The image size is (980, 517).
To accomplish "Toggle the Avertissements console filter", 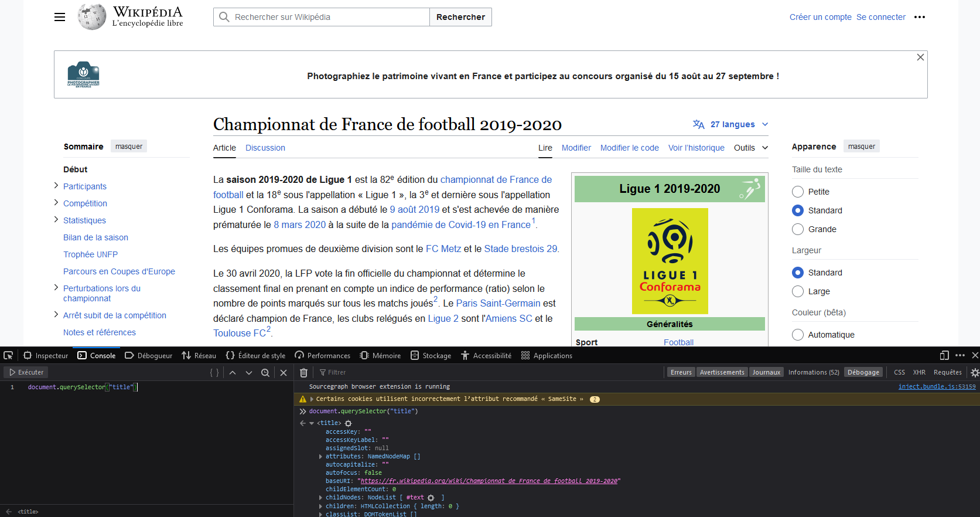I will (722, 372).
